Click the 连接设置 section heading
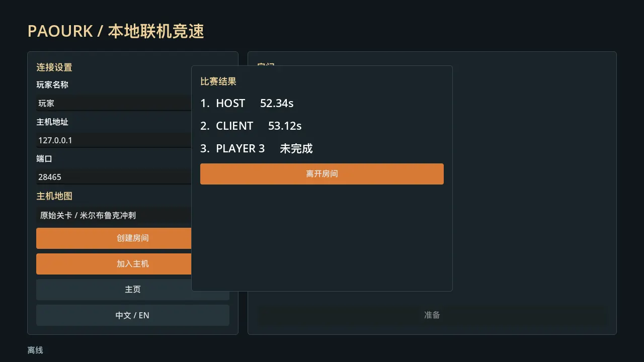Viewport: 644px width, 362px height. coord(54,67)
